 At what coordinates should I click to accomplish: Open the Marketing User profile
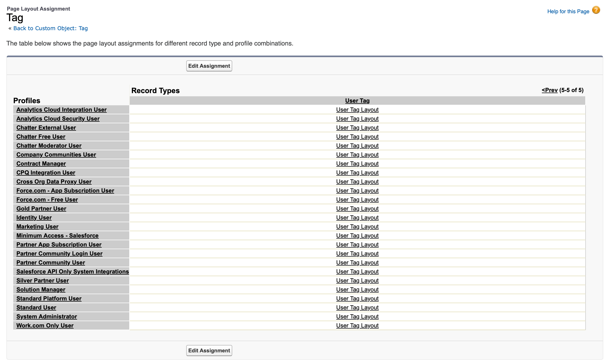tap(37, 226)
